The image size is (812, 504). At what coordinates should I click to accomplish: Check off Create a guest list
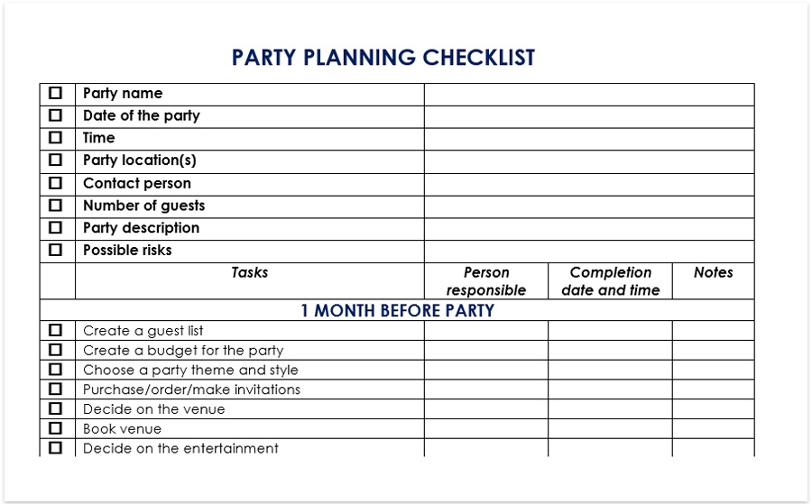pos(56,331)
